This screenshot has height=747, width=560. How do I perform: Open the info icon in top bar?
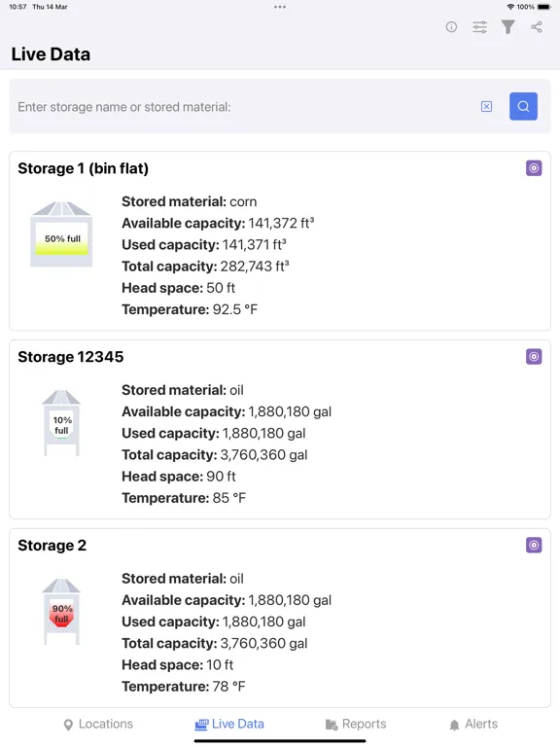[451, 27]
